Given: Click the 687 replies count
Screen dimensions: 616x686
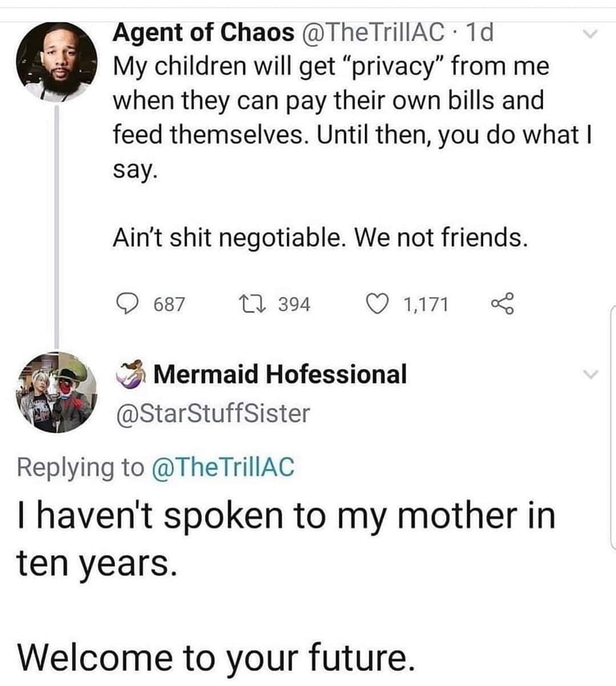Looking at the screenshot, I should point(170,304).
